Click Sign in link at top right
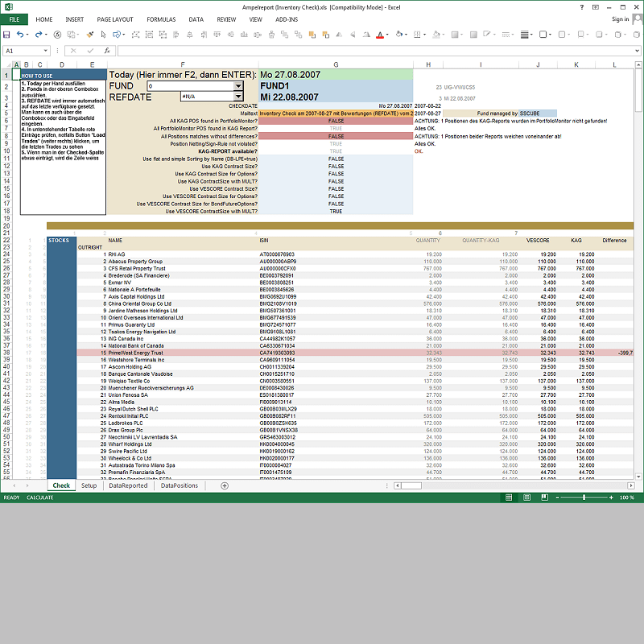 pyautogui.click(x=620, y=19)
